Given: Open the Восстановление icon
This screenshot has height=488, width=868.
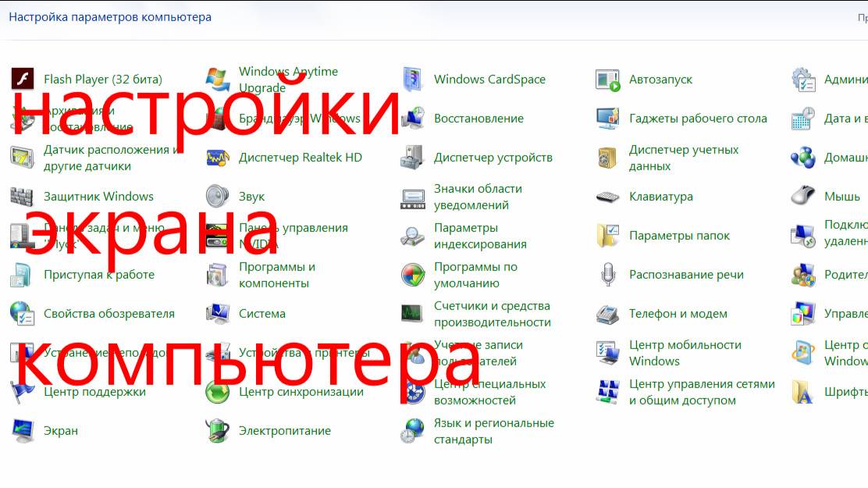Looking at the screenshot, I should [413, 119].
